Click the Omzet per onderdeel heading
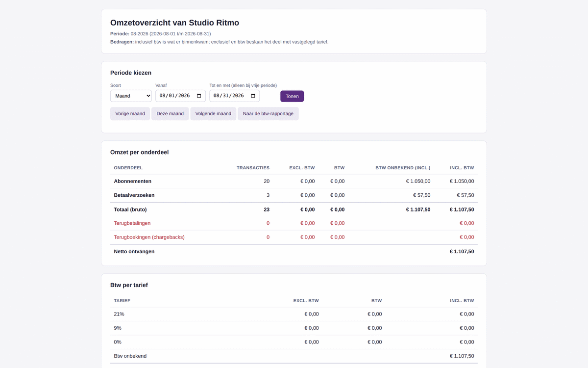The height and width of the screenshot is (368, 588). (x=140, y=153)
